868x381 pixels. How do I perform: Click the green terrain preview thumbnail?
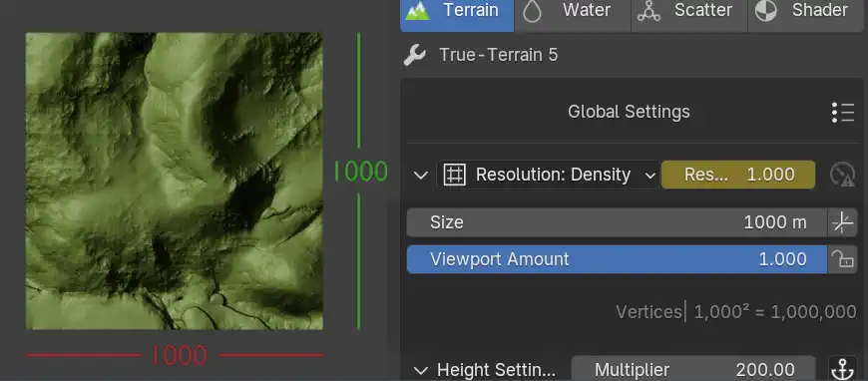coord(175,182)
